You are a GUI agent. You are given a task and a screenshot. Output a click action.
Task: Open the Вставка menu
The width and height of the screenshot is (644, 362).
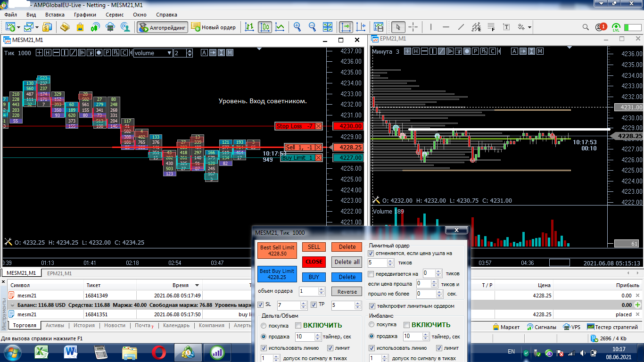(x=55, y=15)
